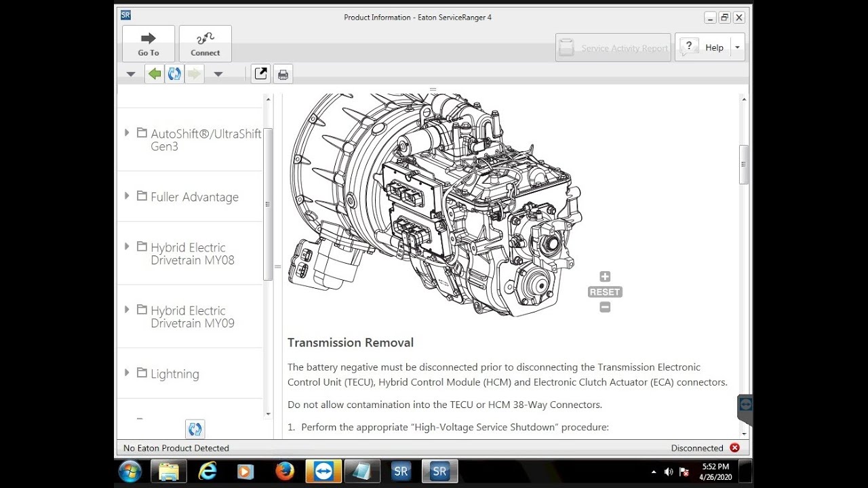Click the content pane scroll-down arrow
This screenshot has width=868, height=488.
tap(744, 433)
